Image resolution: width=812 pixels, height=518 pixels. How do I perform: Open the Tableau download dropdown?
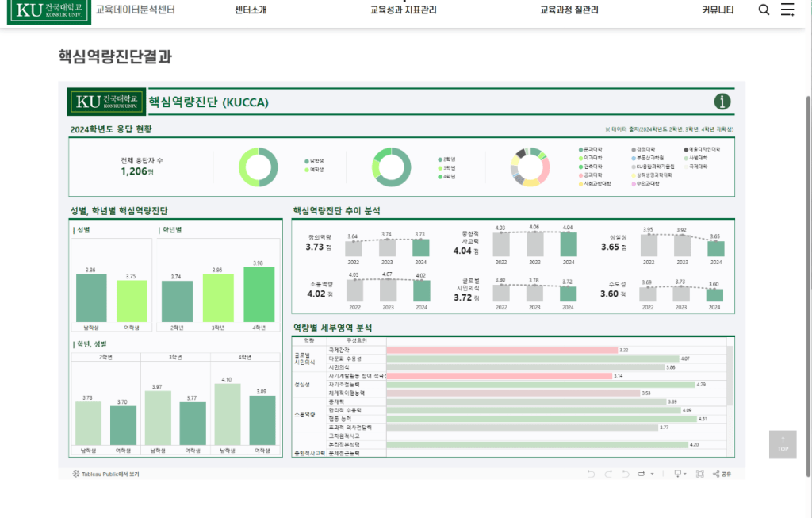[680, 474]
